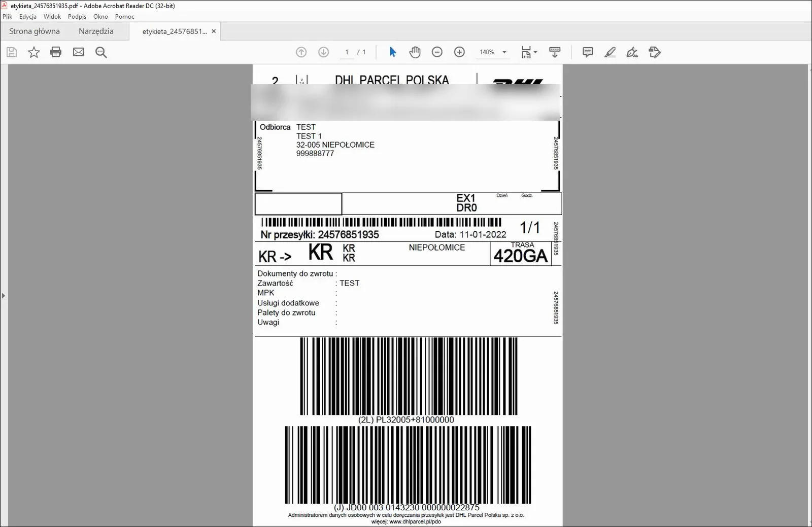Click the recipient line '32-005 NIEPOŁOMICE'
Viewport: 812px width, 527px height.
[335, 145]
